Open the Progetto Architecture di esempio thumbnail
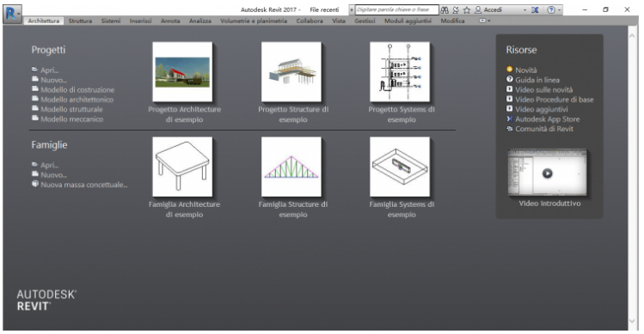 [x=182, y=72]
